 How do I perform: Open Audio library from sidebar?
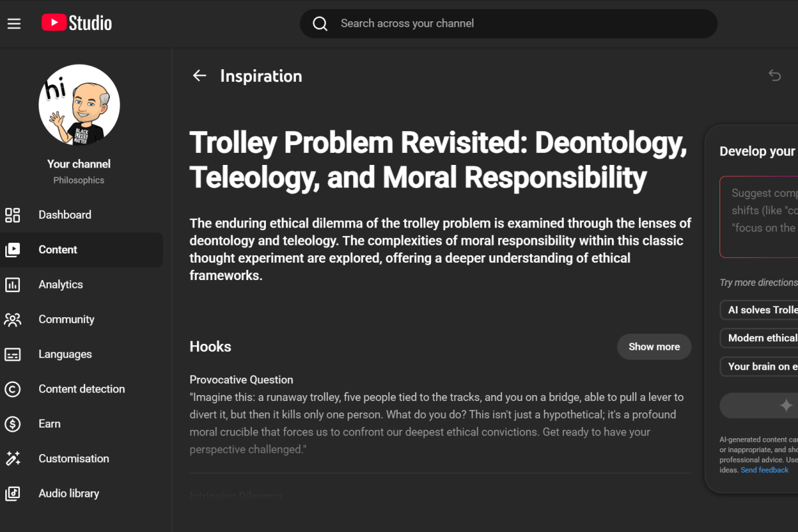[68, 493]
